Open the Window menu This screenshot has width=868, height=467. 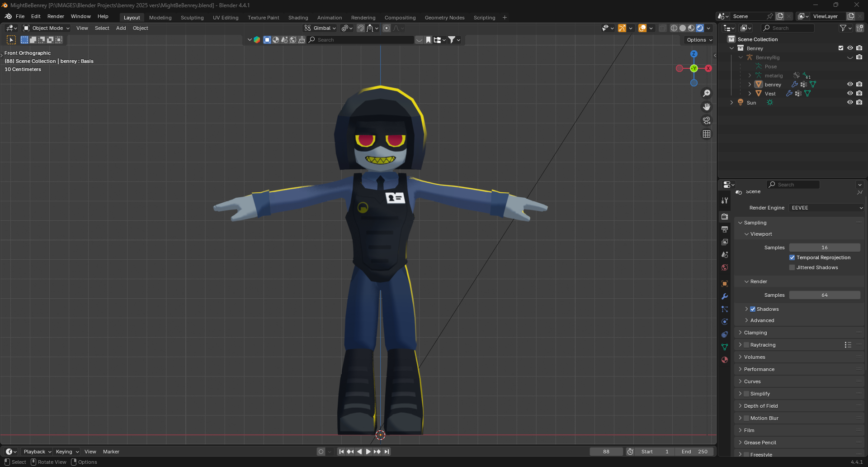click(x=80, y=16)
